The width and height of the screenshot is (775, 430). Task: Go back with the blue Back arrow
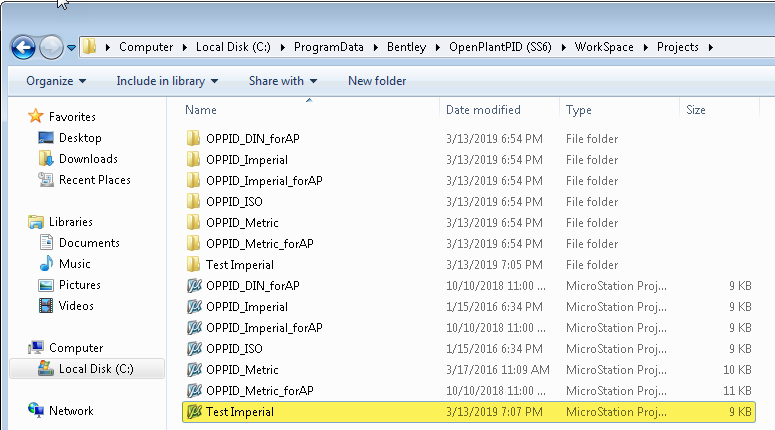[x=23, y=47]
